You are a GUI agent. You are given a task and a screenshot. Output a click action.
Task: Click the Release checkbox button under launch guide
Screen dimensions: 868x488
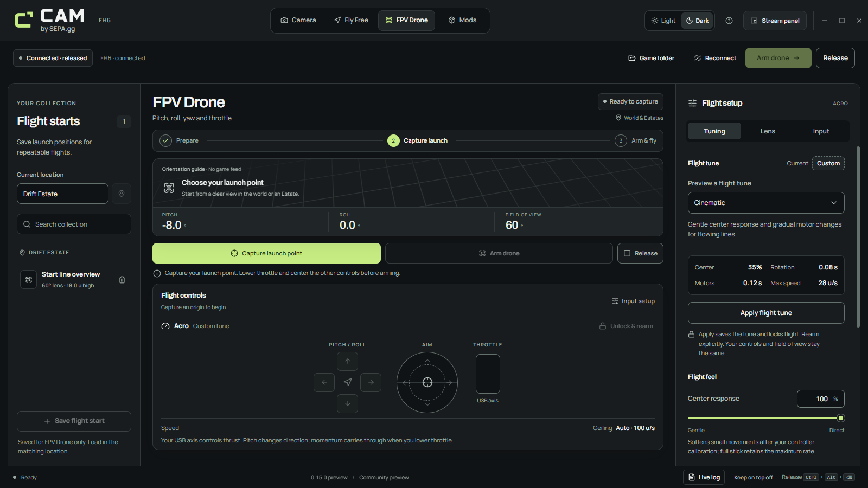pyautogui.click(x=640, y=253)
